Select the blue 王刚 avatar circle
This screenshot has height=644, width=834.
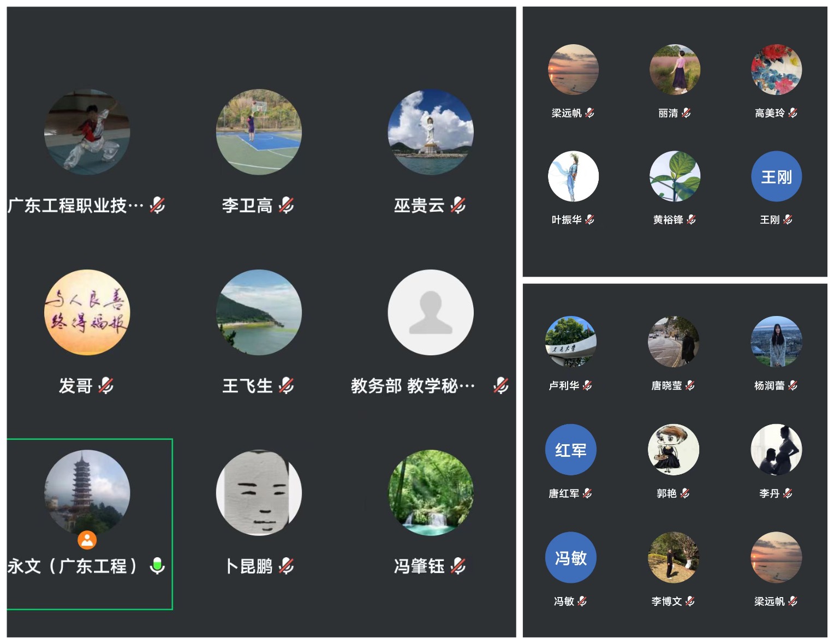pyautogui.click(x=776, y=176)
